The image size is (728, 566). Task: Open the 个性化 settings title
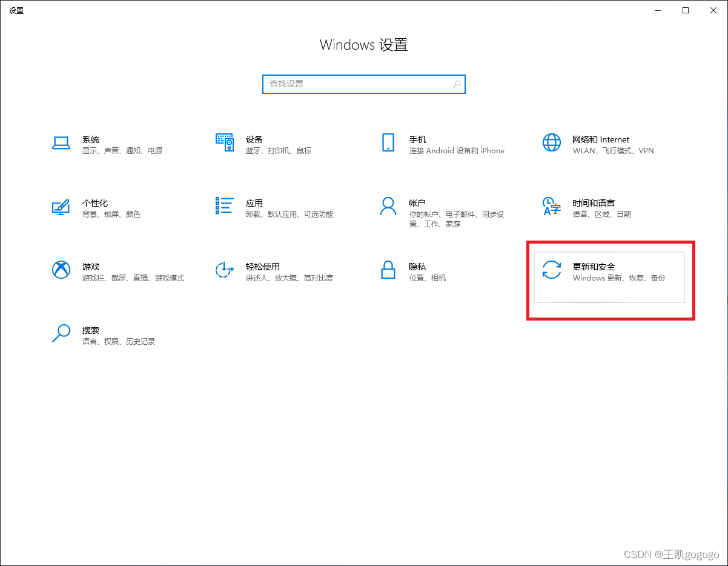(x=95, y=203)
